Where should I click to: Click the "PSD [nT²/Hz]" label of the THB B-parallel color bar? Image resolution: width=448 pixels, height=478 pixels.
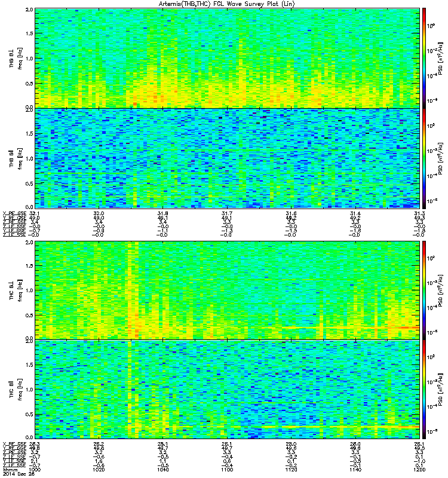coord(441,158)
